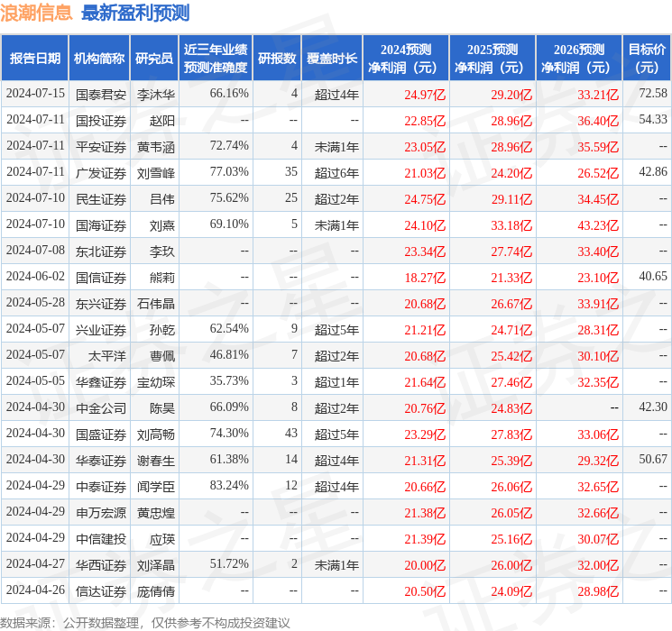Click analyst name 石伟晶
672x631 pixels.
pyautogui.click(x=156, y=304)
